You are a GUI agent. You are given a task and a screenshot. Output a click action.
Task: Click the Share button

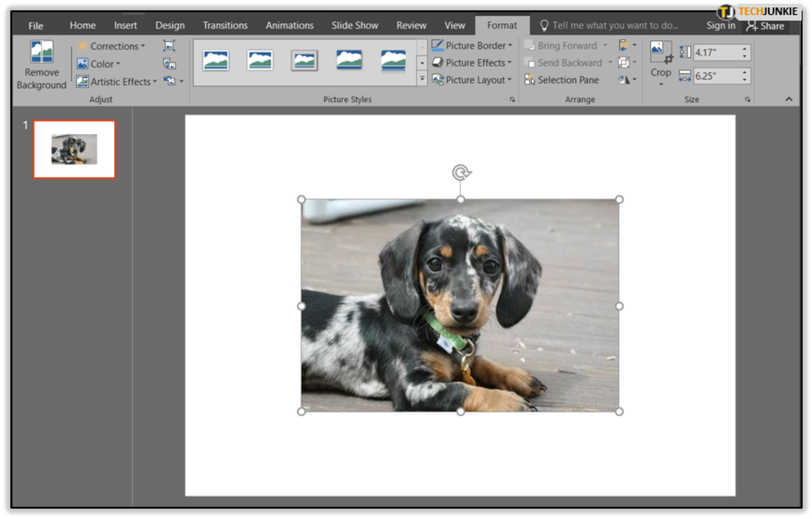point(766,25)
